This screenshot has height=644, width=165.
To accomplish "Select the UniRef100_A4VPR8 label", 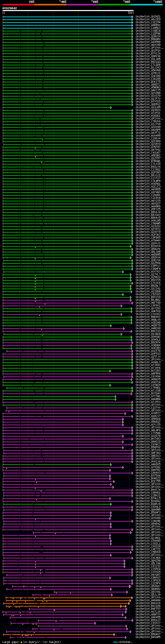I will click(148, 42).
